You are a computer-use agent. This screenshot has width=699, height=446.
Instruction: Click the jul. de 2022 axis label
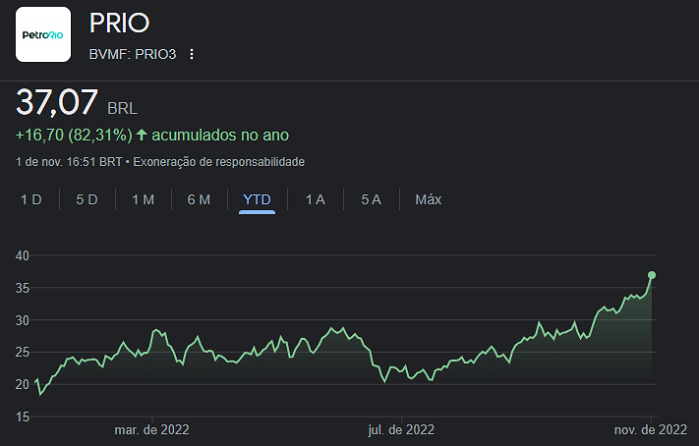[x=401, y=430]
